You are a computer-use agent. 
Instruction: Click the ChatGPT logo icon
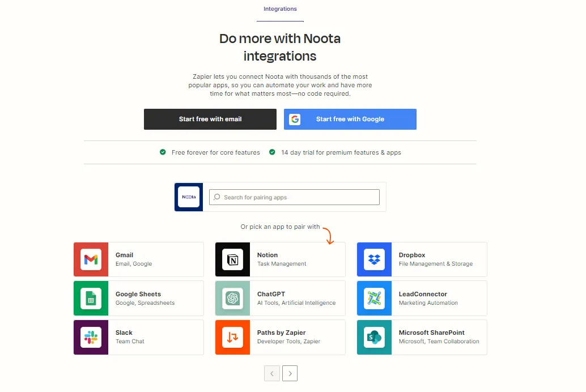click(232, 299)
